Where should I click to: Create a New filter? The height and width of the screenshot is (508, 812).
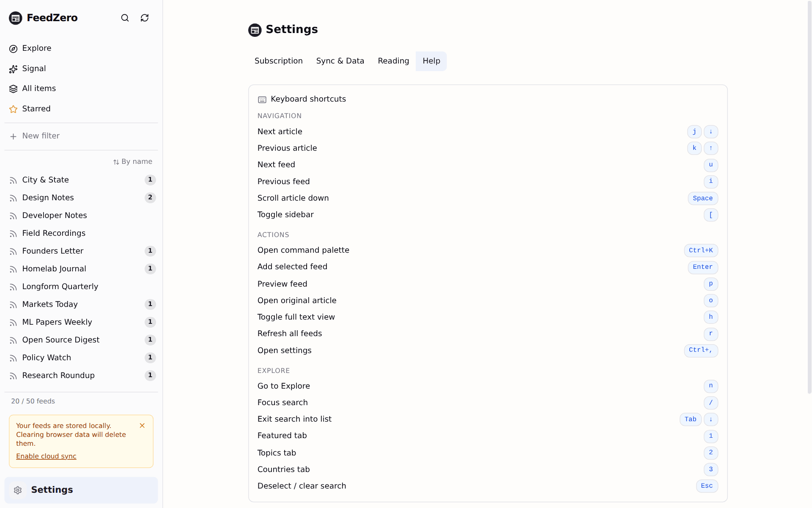pyautogui.click(x=81, y=136)
